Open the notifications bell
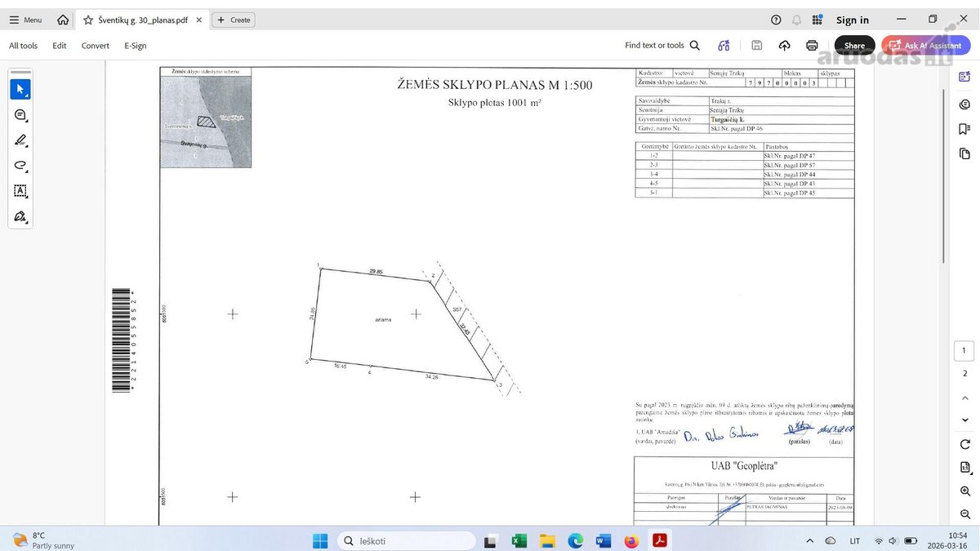This screenshot has height=551, width=980. pos(797,20)
